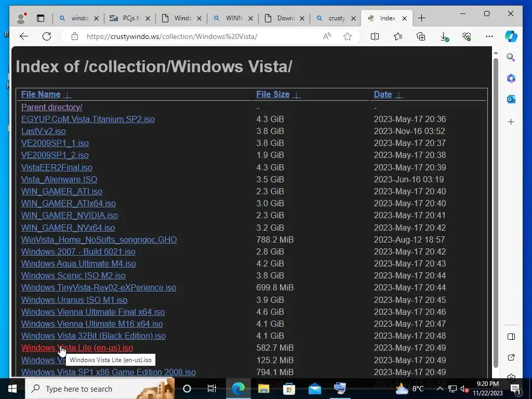Open the Favorites list icon

397,36
